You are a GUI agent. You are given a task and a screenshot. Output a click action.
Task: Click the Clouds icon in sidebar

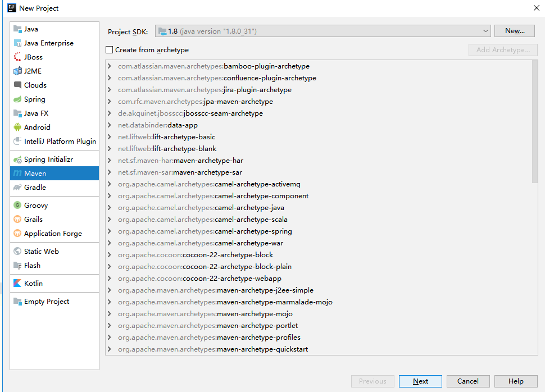[17, 85]
